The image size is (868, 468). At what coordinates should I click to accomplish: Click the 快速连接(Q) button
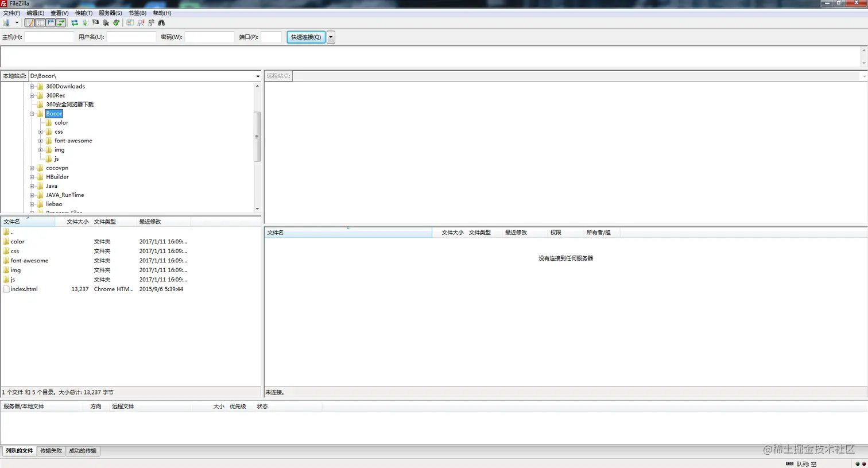pyautogui.click(x=306, y=37)
